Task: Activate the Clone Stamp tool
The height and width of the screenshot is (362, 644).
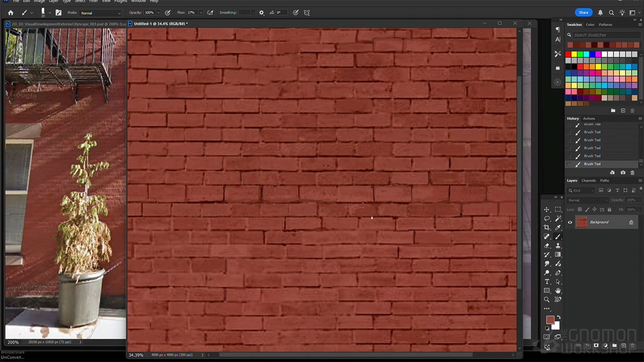Action: [x=558, y=246]
